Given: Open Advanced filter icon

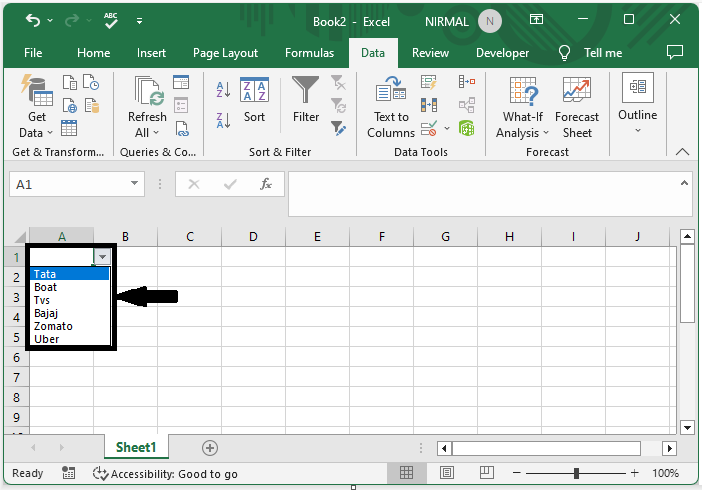Looking at the screenshot, I should [x=338, y=129].
